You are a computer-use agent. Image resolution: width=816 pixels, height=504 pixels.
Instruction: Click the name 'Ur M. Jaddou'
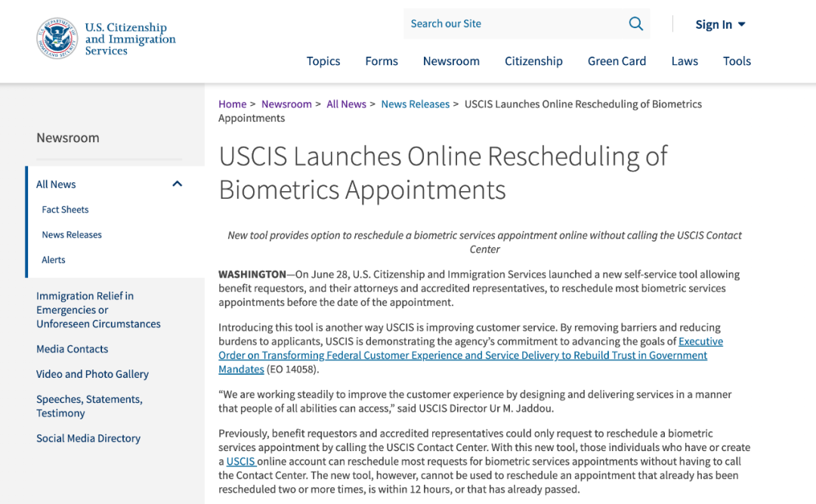click(521, 408)
